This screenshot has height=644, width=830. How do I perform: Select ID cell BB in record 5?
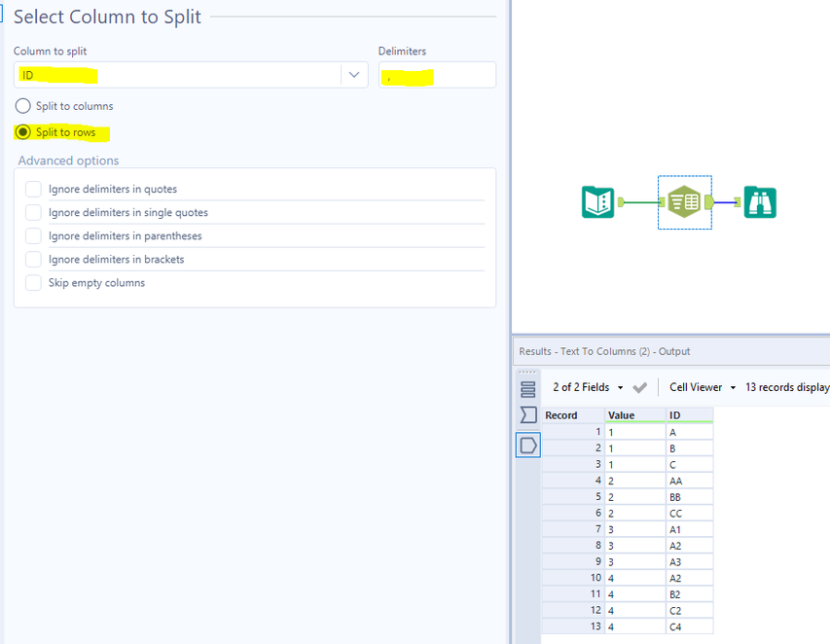point(689,497)
